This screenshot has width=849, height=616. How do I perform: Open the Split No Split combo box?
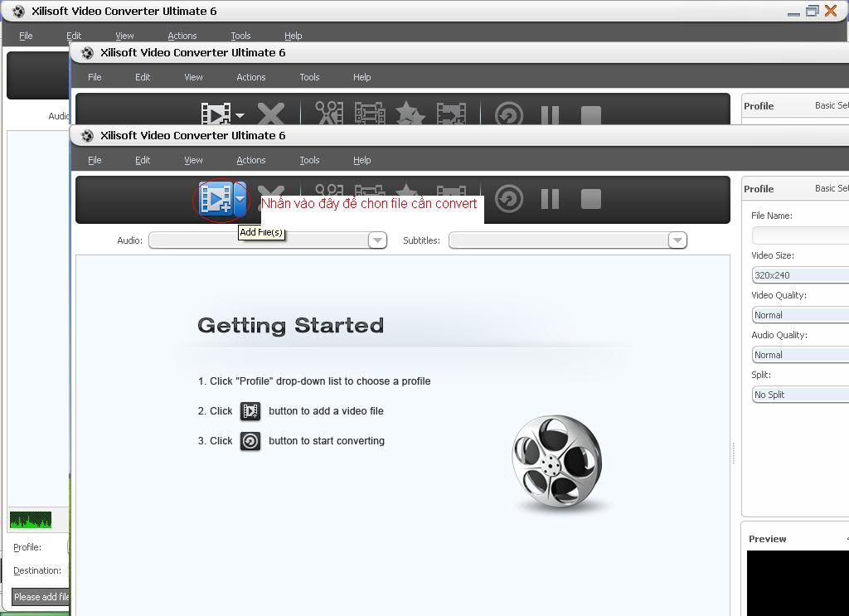(800, 395)
